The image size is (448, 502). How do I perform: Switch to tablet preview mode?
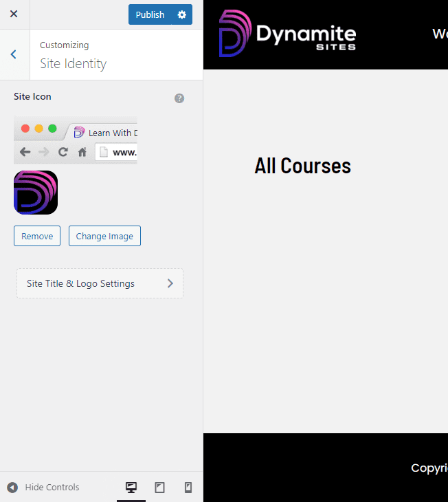(159, 488)
